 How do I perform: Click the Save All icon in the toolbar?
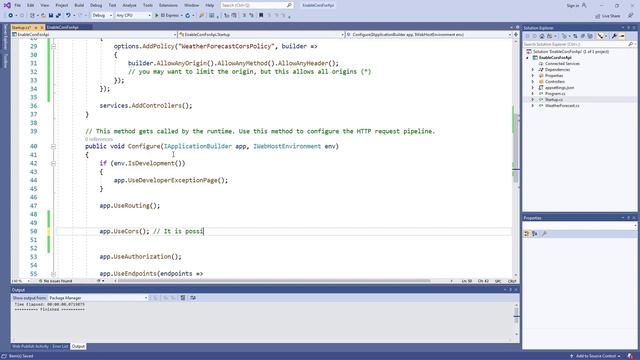[58, 16]
